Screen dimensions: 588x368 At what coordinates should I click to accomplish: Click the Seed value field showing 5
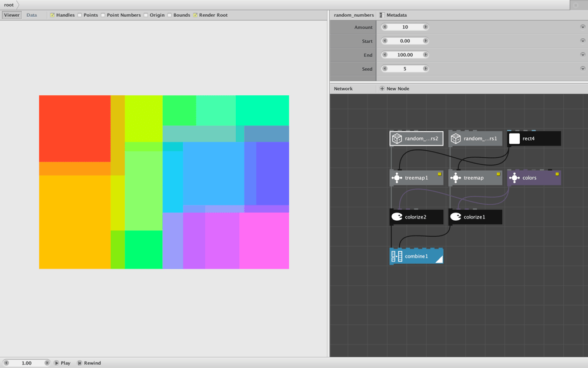[x=405, y=69]
